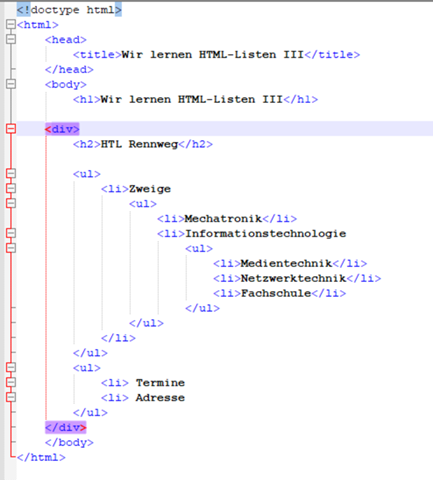The height and width of the screenshot is (480, 433).
Task: Click the Netzwerktechnik list item text
Action: pyautogui.click(x=293, y=278)
